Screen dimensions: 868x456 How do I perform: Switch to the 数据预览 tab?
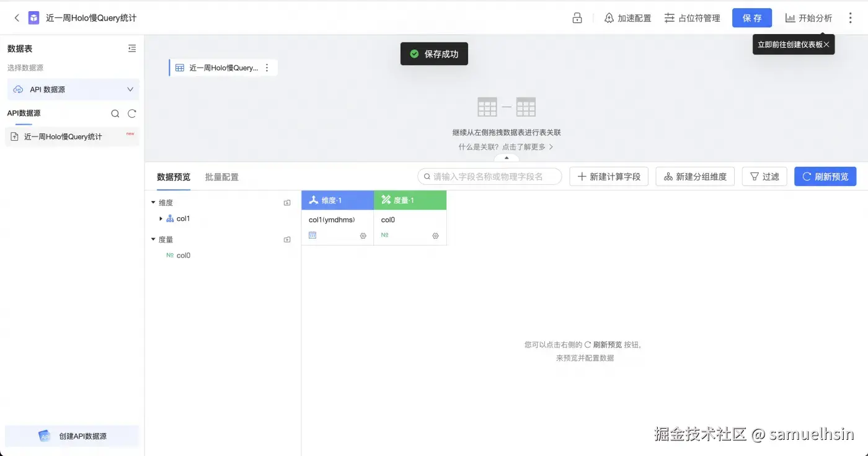(174, 177)
